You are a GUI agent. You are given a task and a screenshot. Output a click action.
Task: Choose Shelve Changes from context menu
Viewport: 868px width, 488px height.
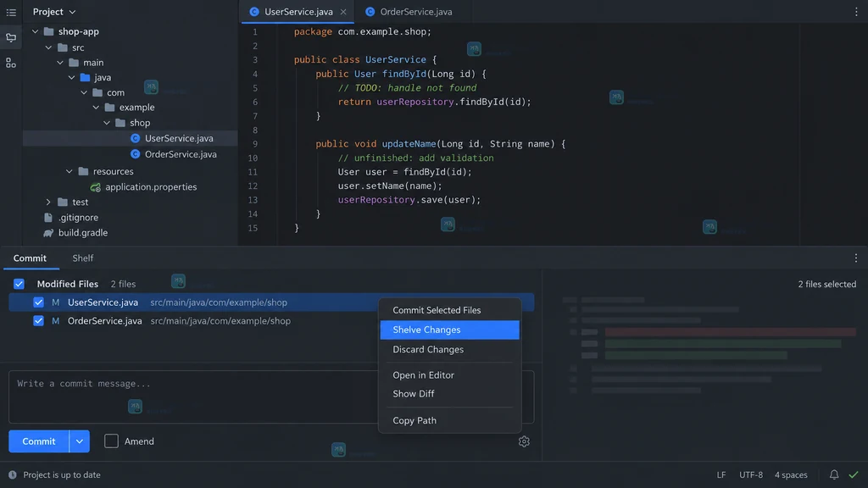pos(449,330)
